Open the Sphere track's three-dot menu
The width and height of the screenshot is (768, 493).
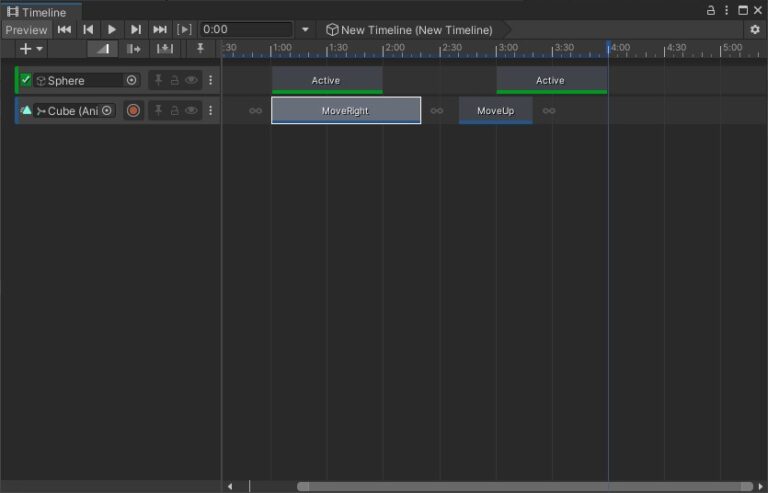[x=210, y=80]
